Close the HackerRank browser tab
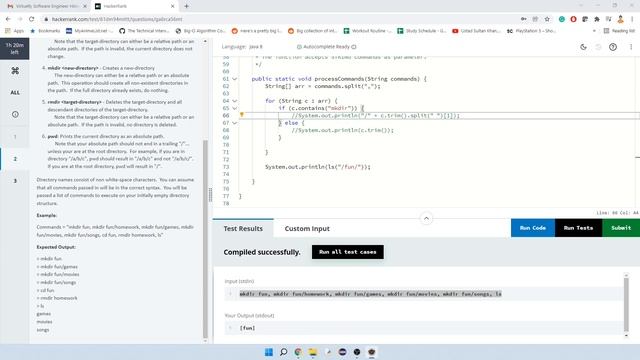 172,6
